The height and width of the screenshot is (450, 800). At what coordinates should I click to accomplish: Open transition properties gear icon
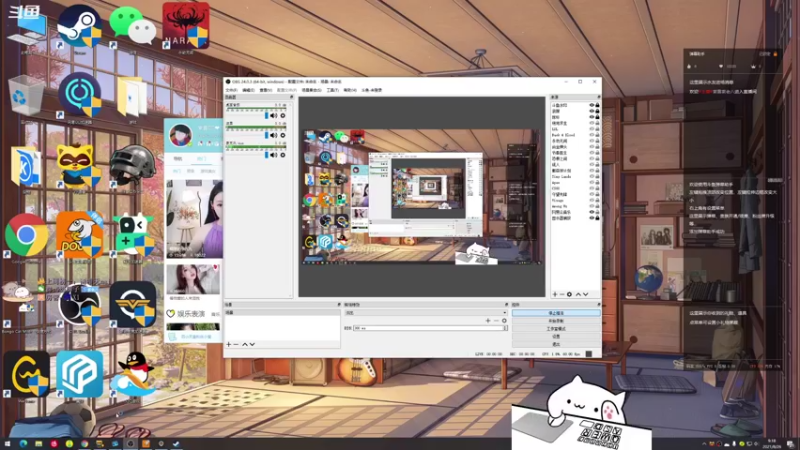click(x=504, y=320)
